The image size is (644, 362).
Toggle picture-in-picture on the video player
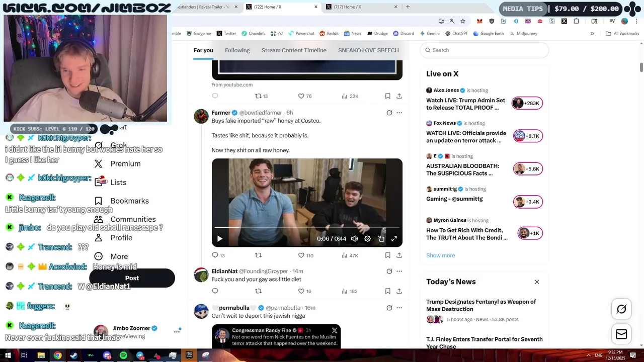pos(381,239)
